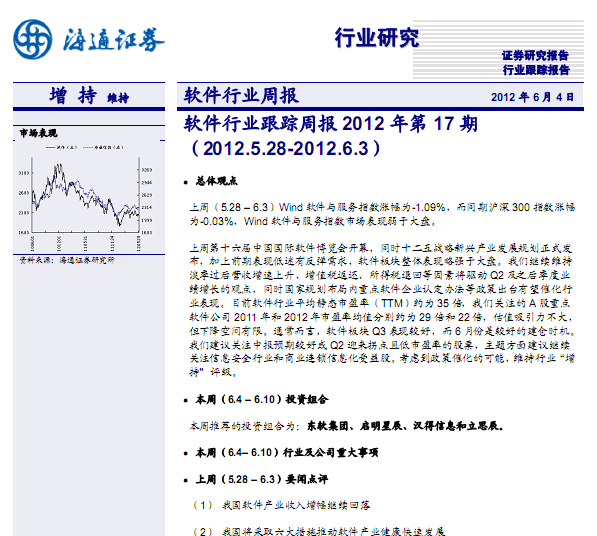Click heading 本周（6.4 – 6.10）投资组合
This screenshot has height=536, width=597.
coord(262,399)
